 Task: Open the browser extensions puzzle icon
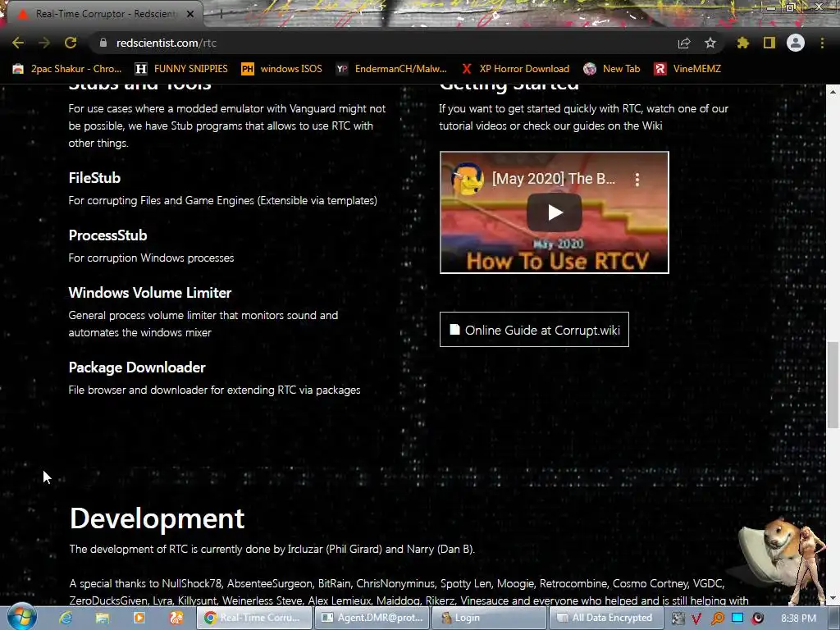coord(743,43)
